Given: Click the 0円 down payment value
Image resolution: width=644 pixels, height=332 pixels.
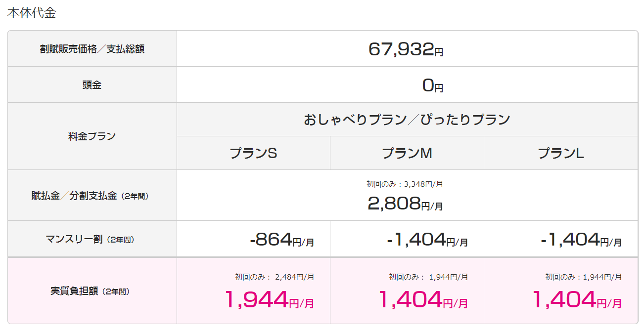Looking at the screenshot, I should pos(433,85).
